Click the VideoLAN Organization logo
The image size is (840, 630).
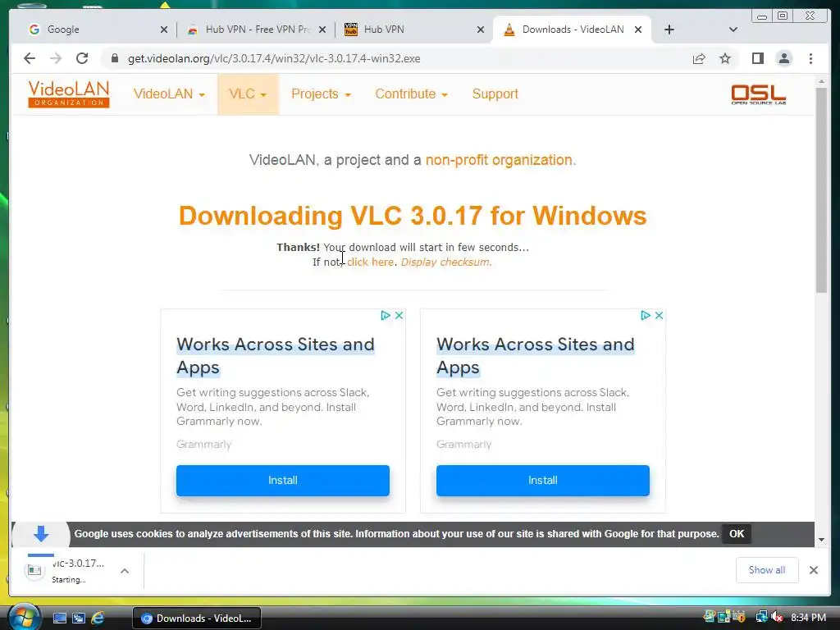click(x=69, y=94)
